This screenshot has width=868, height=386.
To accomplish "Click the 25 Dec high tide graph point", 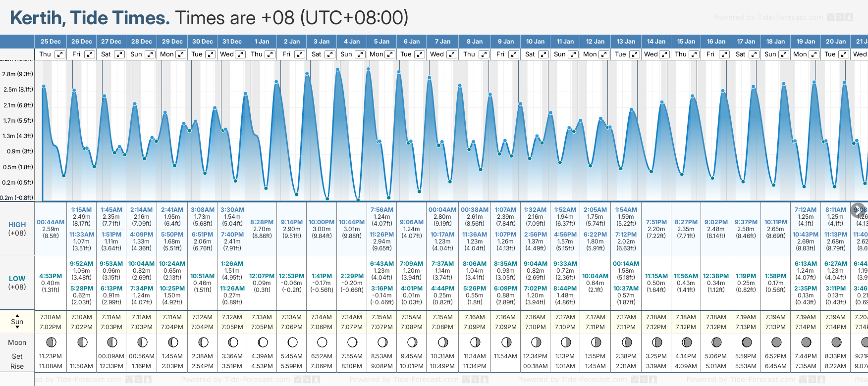I will pyautogui.click(x=44, y=87).
